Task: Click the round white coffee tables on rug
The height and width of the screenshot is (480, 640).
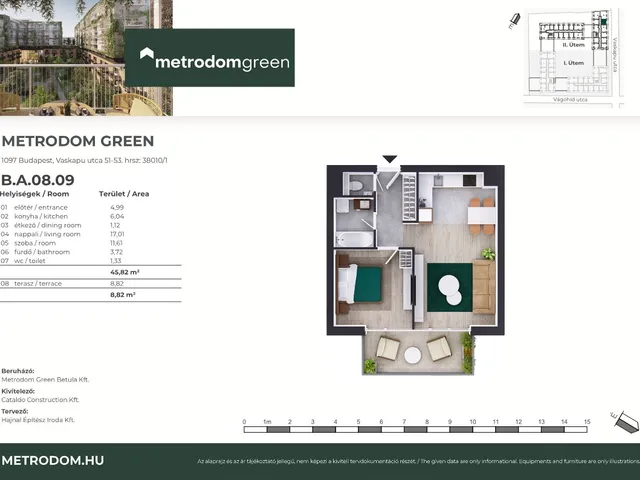Action: 450,290
